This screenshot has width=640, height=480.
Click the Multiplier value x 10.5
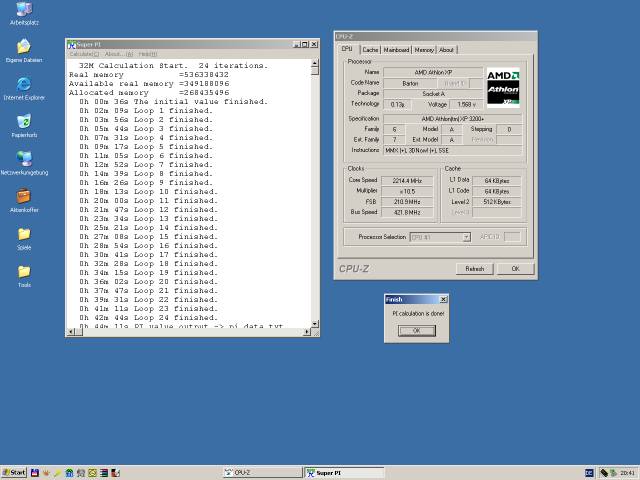(x=407, y=191)
